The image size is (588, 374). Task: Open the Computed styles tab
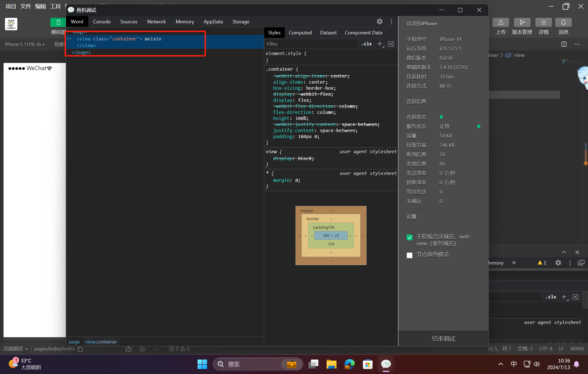[x=300, y=32]
